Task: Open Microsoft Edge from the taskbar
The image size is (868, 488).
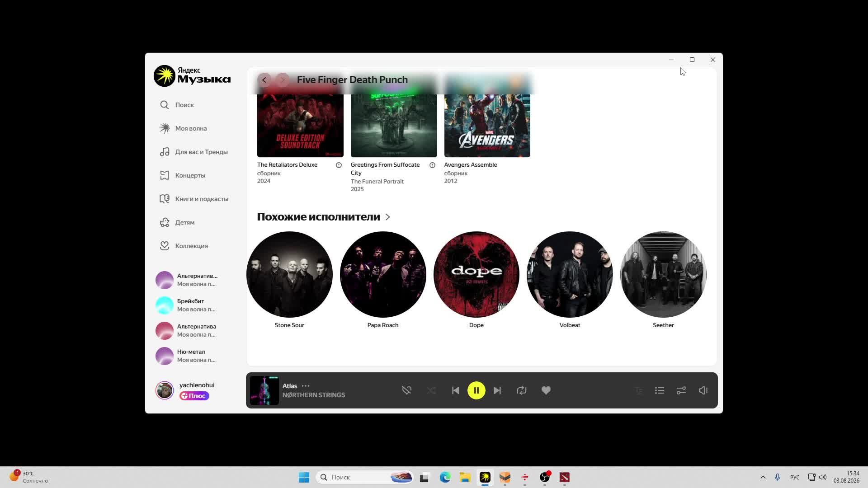Action: pos(445,477)
